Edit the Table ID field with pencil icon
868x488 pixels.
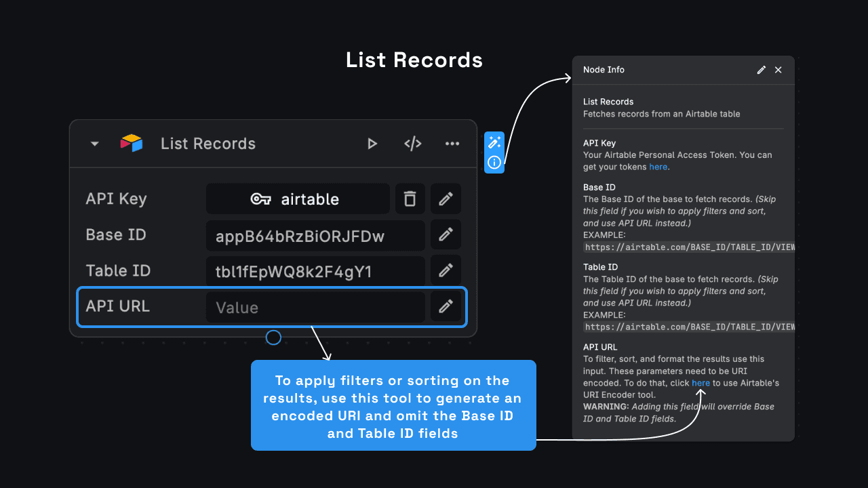click(x=446, y=270)
